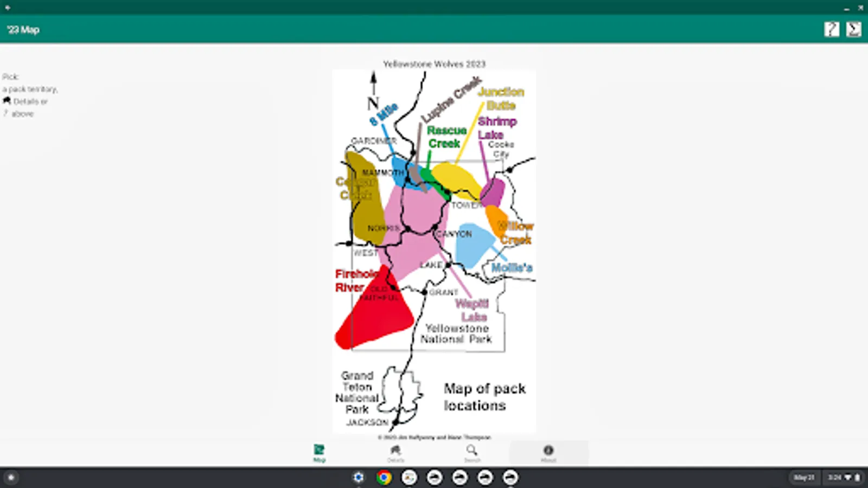Select the light blue Mollie's territory
The image size is (868, 488).
[474, 245]
